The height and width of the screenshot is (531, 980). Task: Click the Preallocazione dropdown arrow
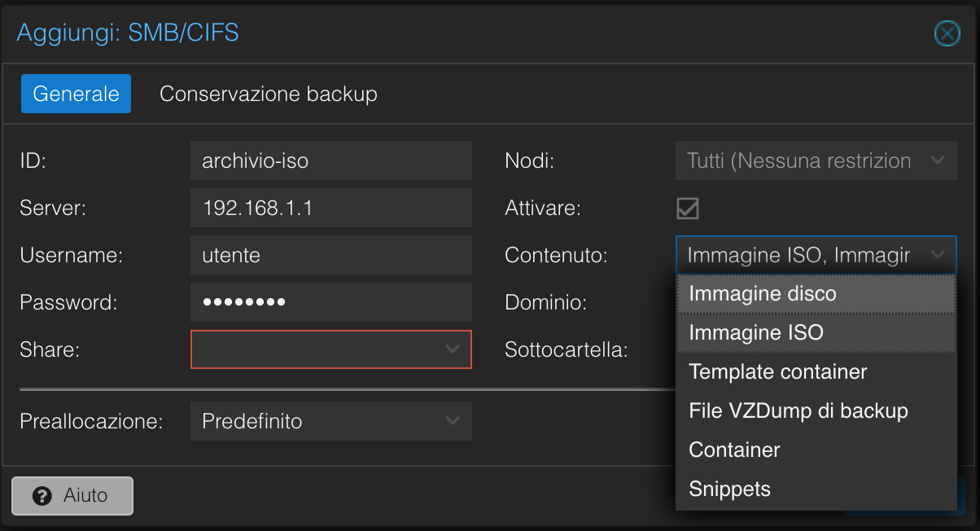[x=453, y=421]
